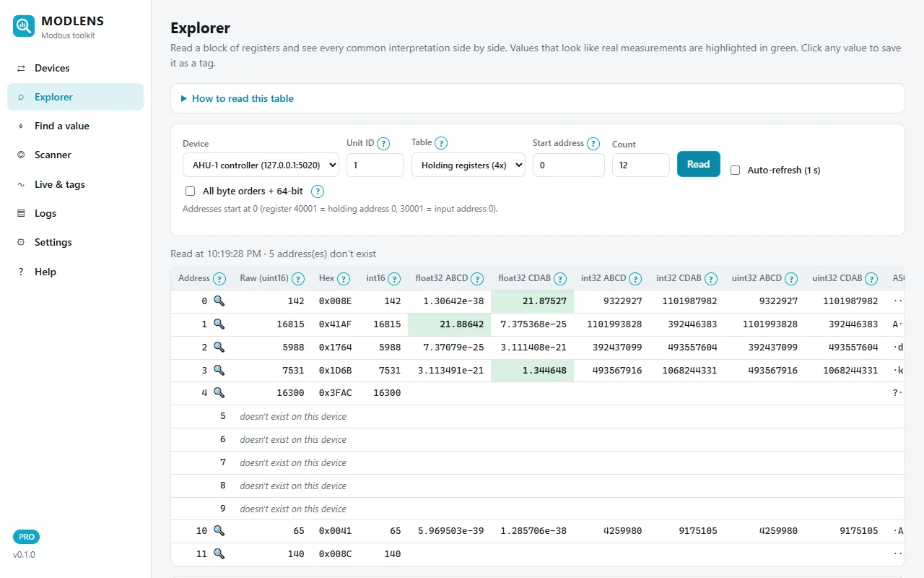Image resolution: width=924 pixels, height=578 pixels.
Task: Click help icon in int32 ABCD header
Action: (x=635, y=279)
